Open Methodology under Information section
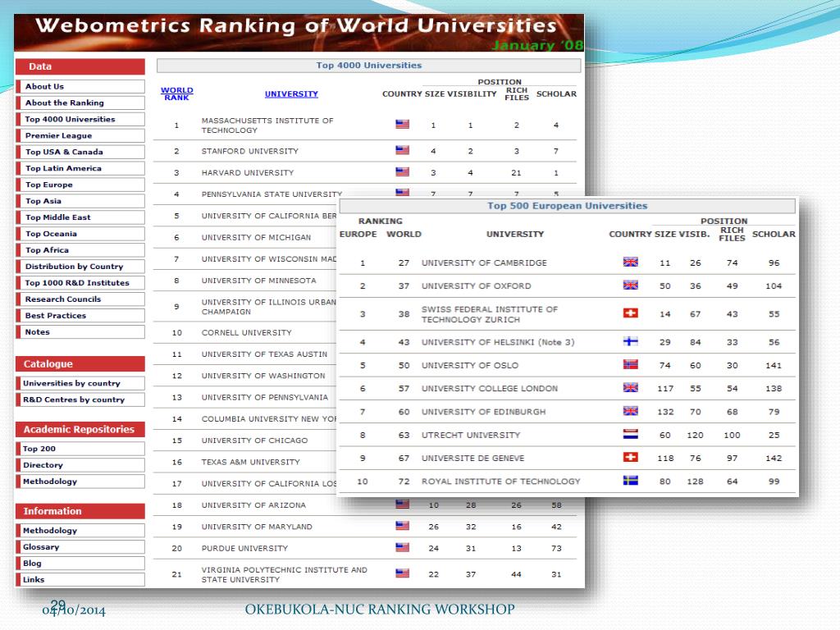Viewport: 840px width, 630px height. 80,531
